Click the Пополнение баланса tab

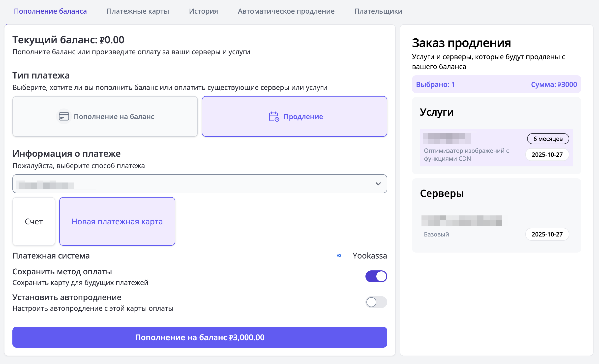[50, 11]
